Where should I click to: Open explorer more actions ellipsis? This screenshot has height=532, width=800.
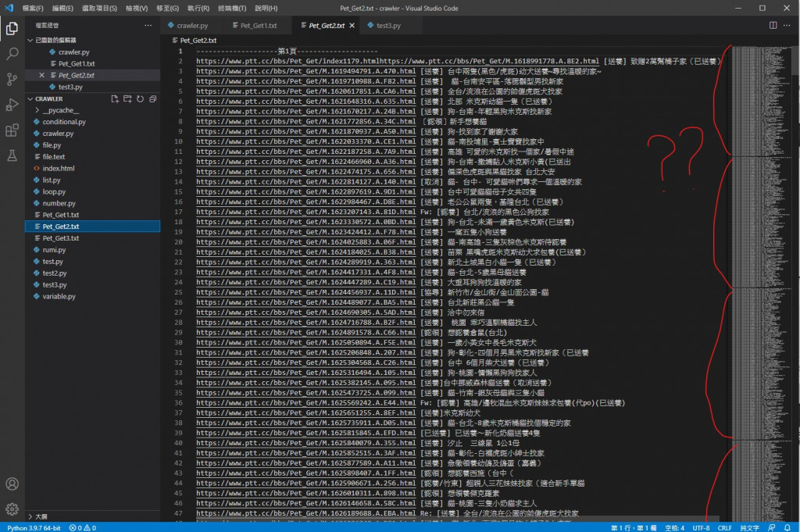(x=148, y=26)
